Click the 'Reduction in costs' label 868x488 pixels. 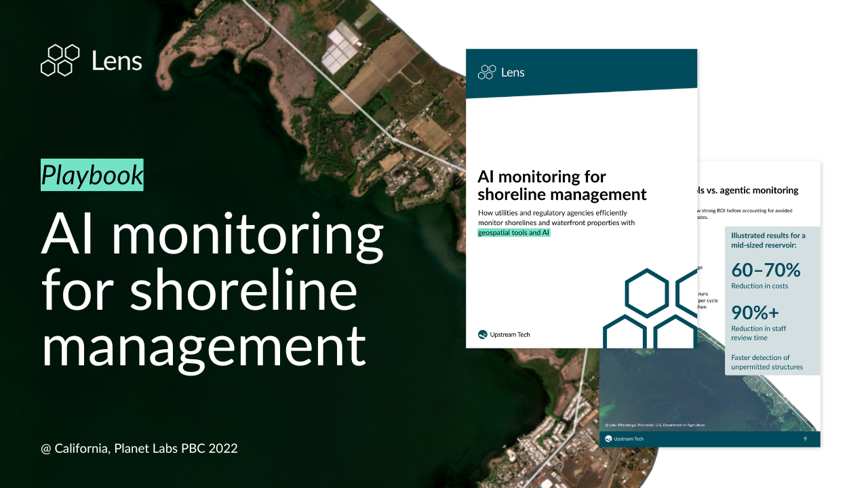(759, 286)
